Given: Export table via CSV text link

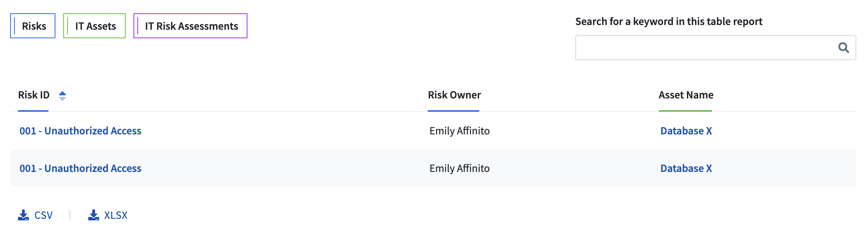Looking at the screenshot, I should pos(43,215).
